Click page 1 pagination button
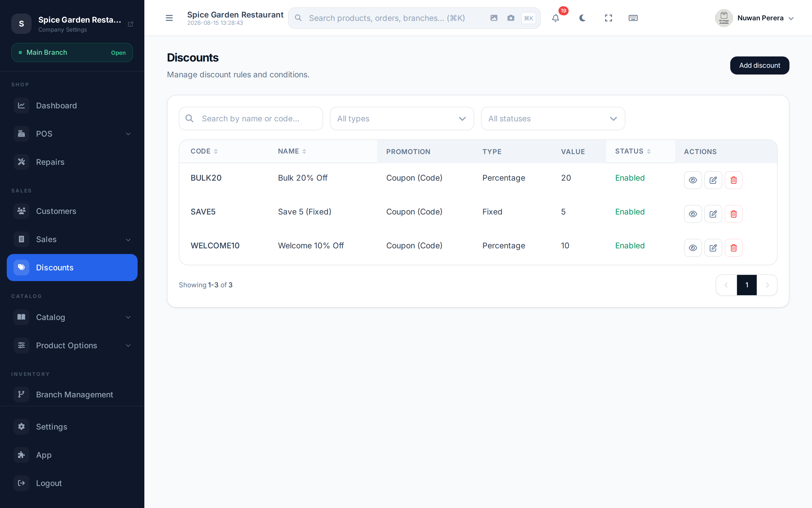The width and height of the screenshot is (812, 508). click(x=747, y=285)
